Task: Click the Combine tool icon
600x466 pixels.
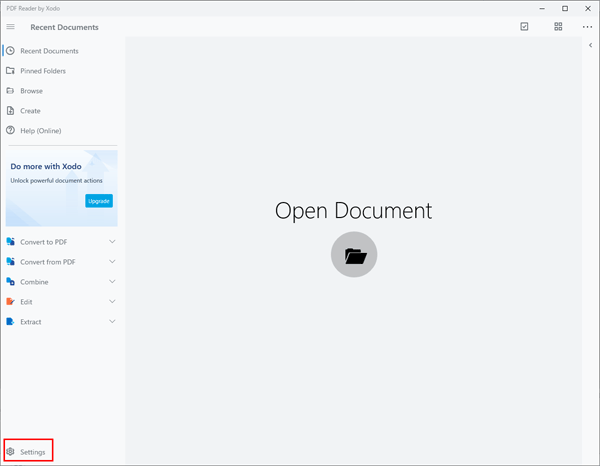Action: tap(11, 282)
